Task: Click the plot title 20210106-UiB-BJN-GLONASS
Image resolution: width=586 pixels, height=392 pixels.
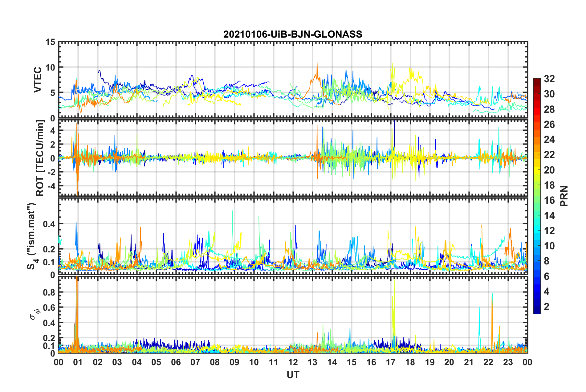Action: tap(293, 34)
